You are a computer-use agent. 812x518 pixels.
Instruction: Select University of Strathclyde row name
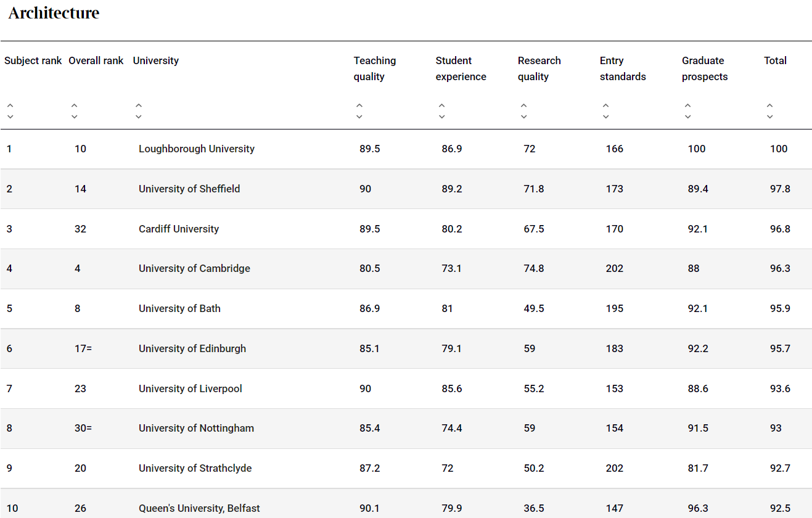(195, 468)
